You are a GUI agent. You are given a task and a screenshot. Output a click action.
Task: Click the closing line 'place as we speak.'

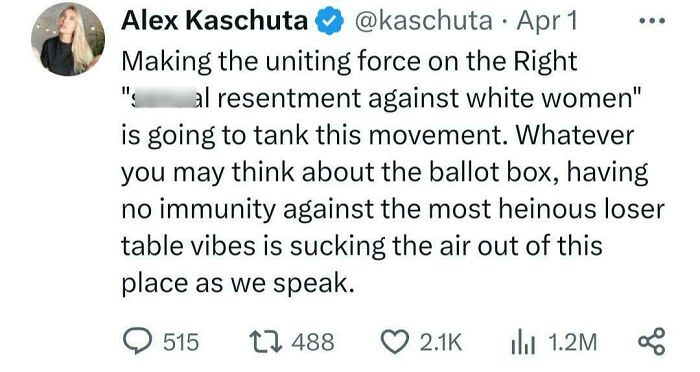pos(238,284)
